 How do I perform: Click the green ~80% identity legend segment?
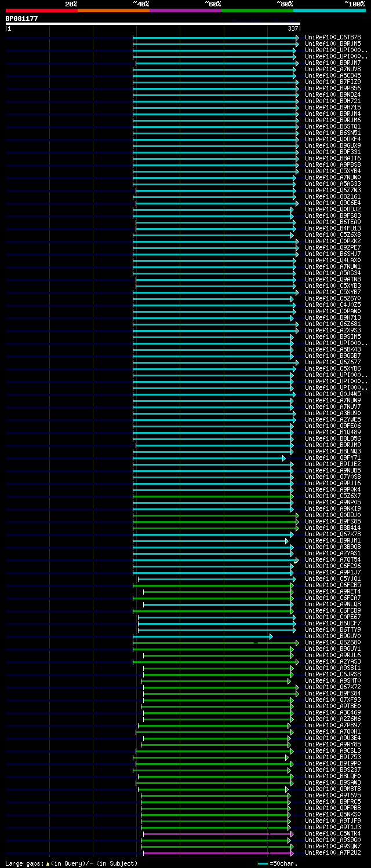[x=257, y=10]
